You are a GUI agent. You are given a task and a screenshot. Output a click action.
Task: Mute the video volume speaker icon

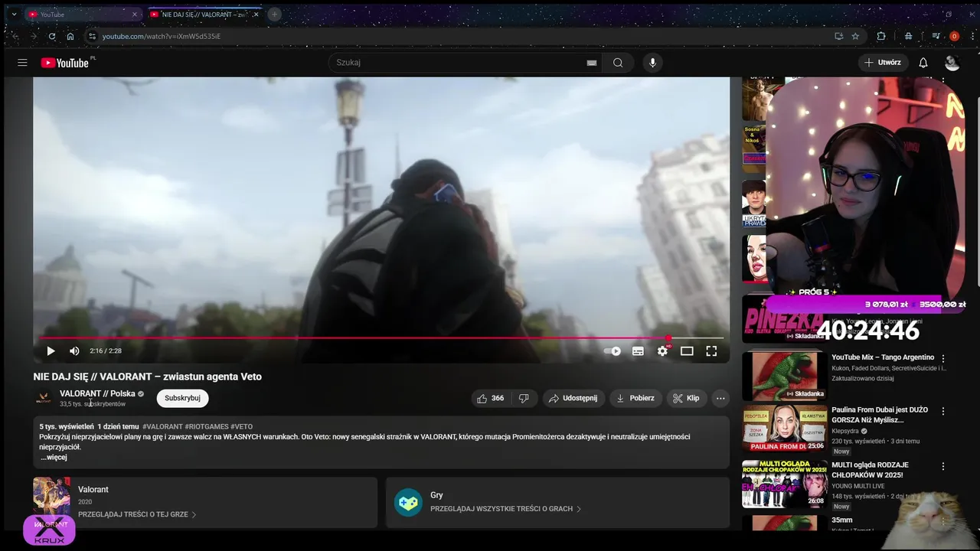(74, 351)
